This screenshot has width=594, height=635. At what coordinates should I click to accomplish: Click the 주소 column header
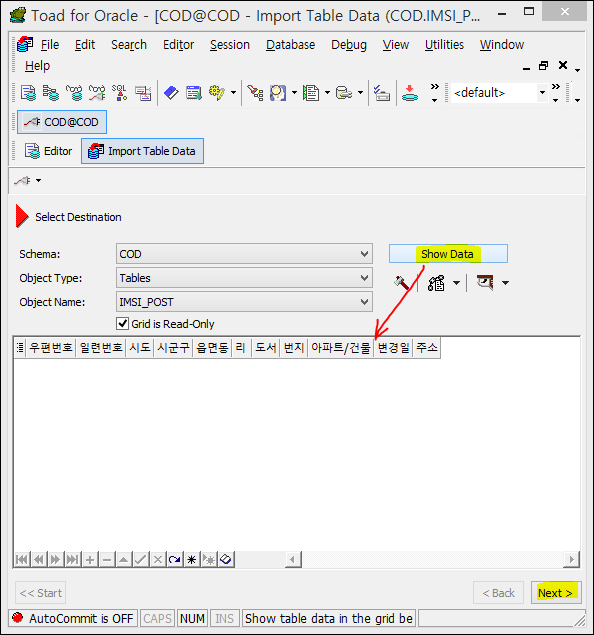click(x=427, y=347)
